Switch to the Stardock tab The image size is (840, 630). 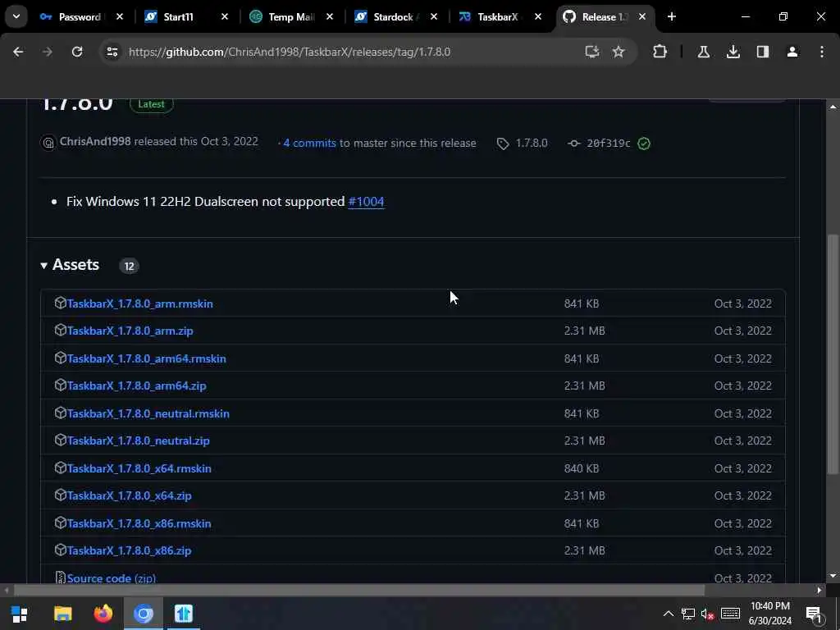[393, 17]
